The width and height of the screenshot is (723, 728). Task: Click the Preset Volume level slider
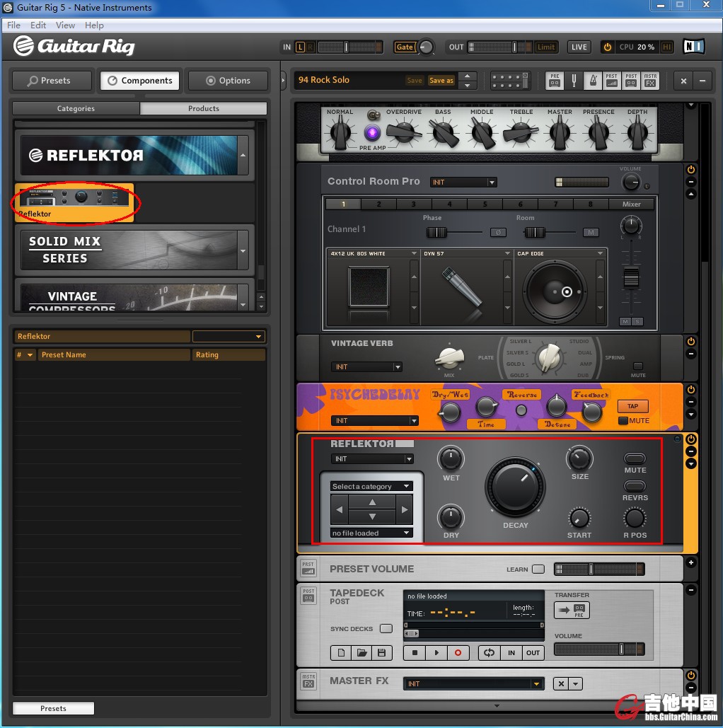(599, 570)
